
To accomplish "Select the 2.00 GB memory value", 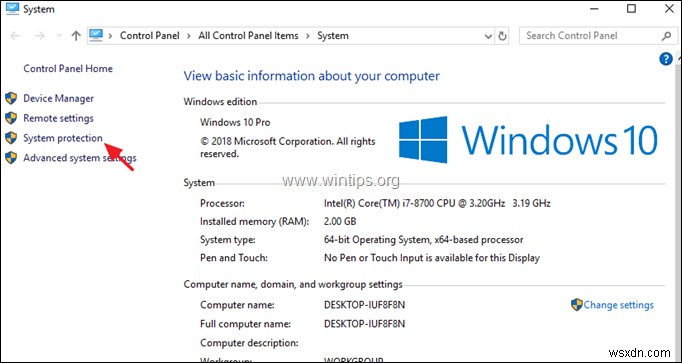I will [x=340, y=222].
